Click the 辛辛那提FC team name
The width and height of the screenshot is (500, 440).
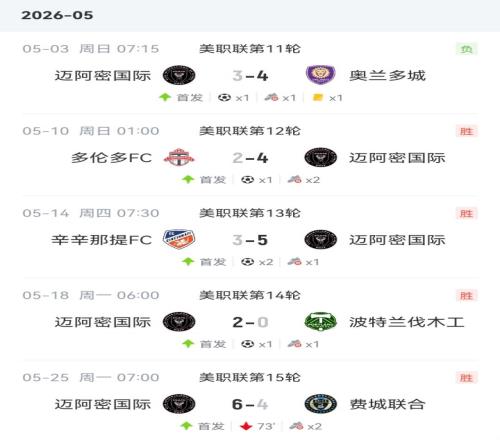(x=102, y=240)
